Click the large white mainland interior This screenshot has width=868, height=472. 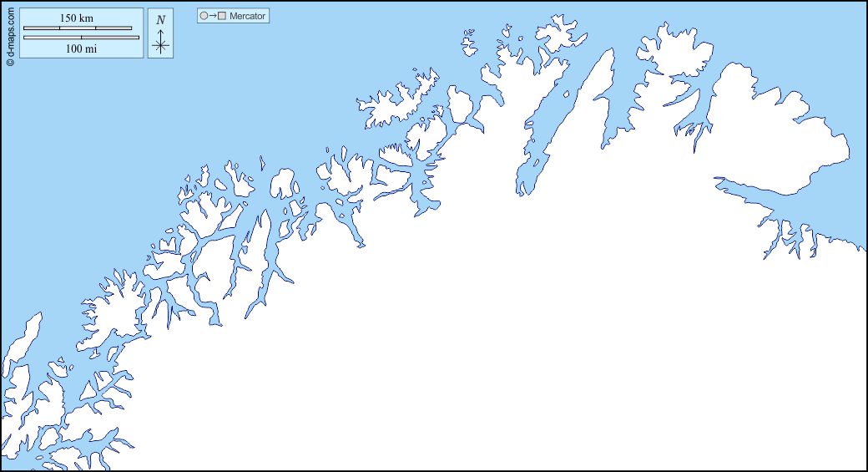pyautogui.click(x=542, y=334)
